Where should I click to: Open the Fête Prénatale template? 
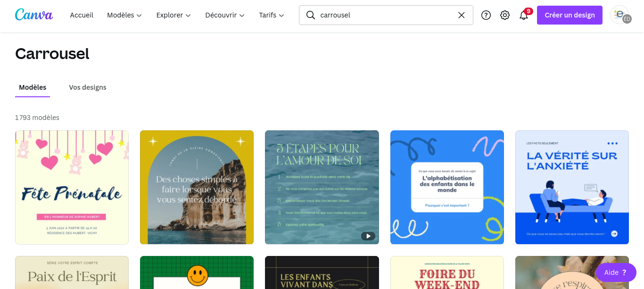click(72, 187)
